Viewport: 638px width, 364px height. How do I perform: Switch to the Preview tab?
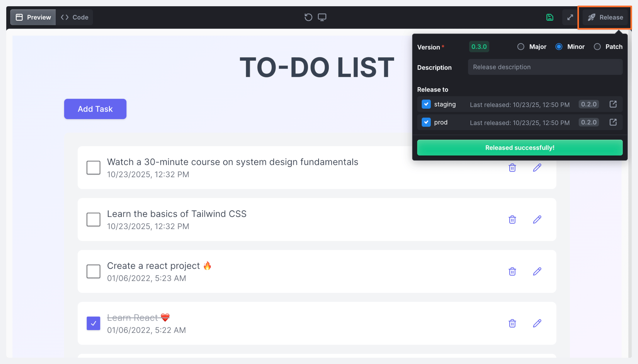[x=33, y=17]
